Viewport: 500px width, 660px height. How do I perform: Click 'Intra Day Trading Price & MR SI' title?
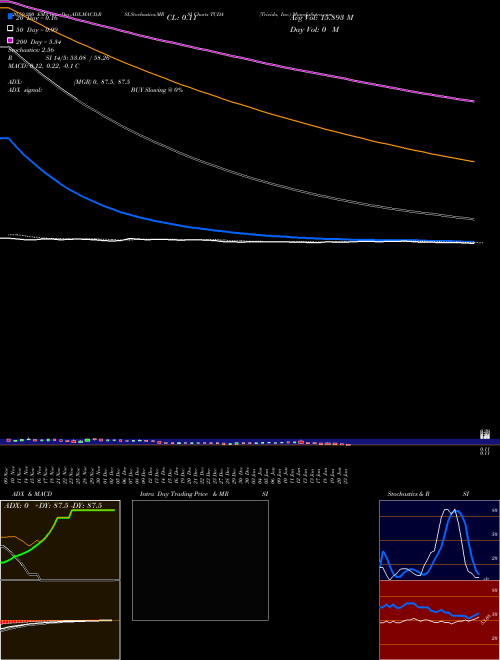pos(204,494)
